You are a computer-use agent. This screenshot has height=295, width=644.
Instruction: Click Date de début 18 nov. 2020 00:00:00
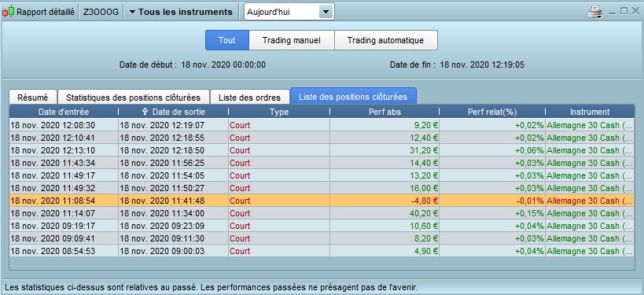[x=192, y=65]
